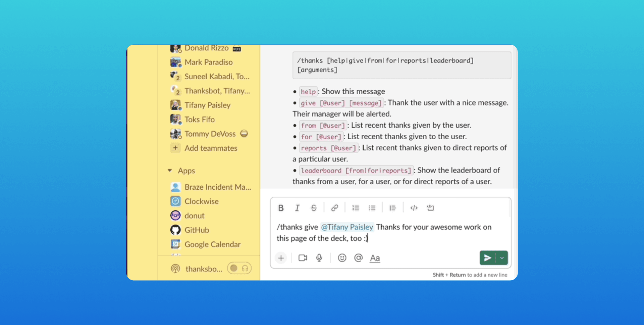Click Add teammates

pyautogui.click(x=211, y=148)
